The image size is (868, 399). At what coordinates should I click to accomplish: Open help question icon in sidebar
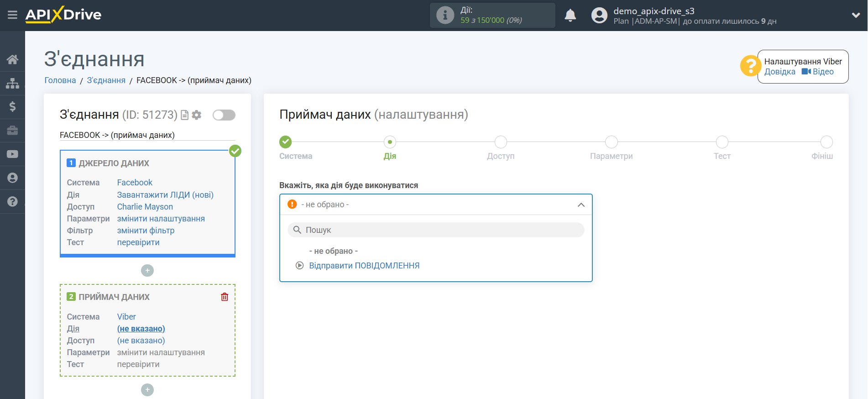[x=12, y=201]
